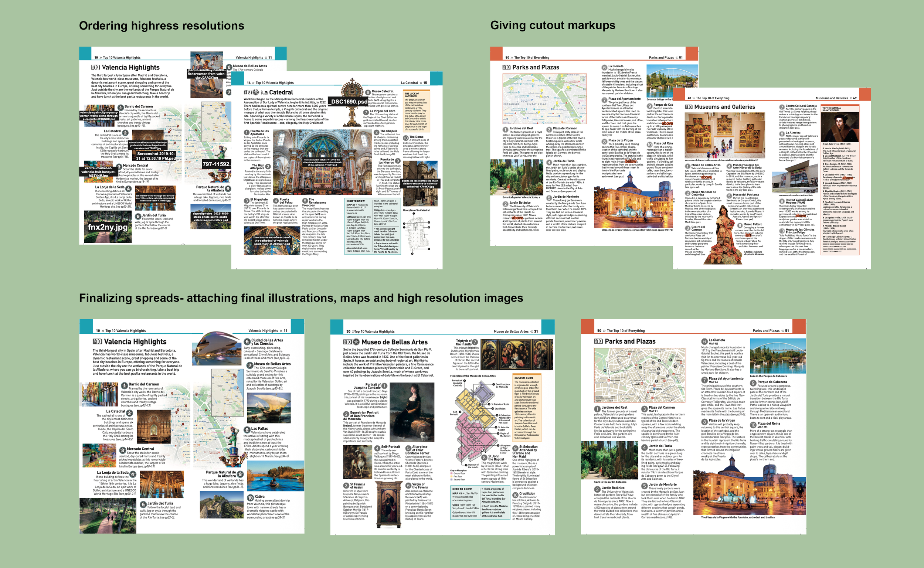The width and height of the screenshot is (924, 568).
Task: Click the "the-renaissance-frescos-of-the-cathedral" file label
Action: click(272, 241)
